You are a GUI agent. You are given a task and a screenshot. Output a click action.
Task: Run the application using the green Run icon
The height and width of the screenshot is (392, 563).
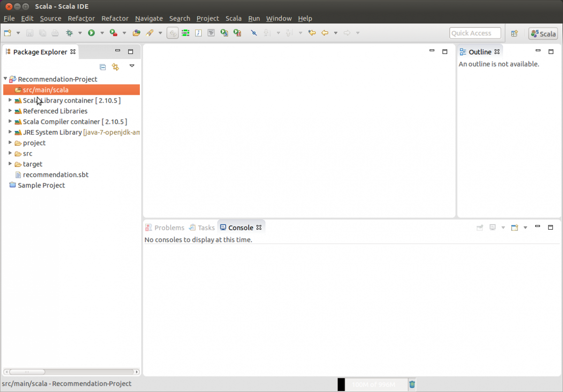click(x=91, y=33)
